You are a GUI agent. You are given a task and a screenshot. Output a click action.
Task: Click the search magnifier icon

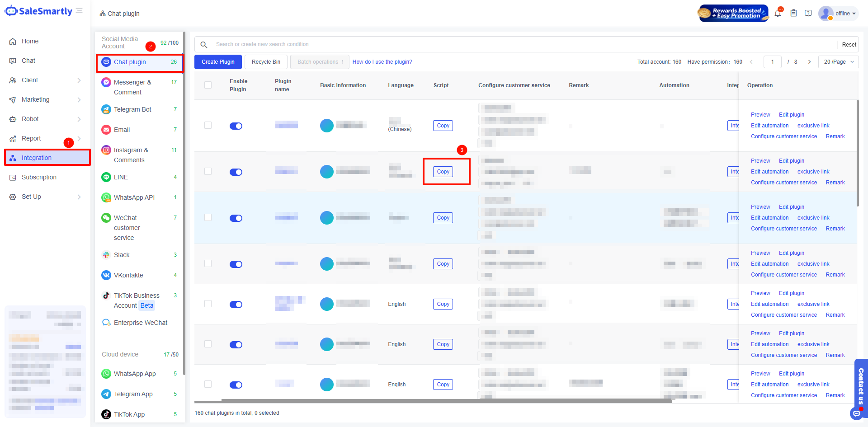[x=204, y=44]
